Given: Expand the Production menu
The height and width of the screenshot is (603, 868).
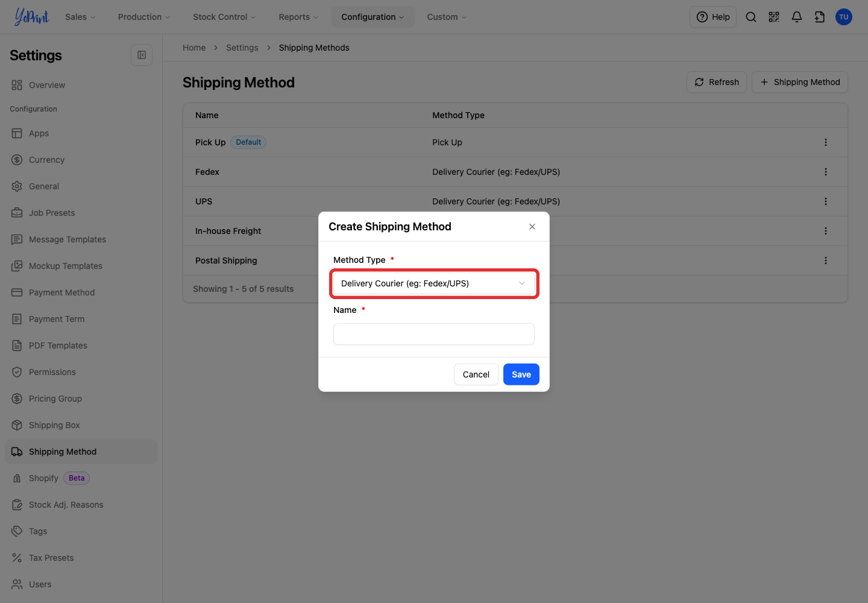Looking at the screenshot, I should (144, 17).
